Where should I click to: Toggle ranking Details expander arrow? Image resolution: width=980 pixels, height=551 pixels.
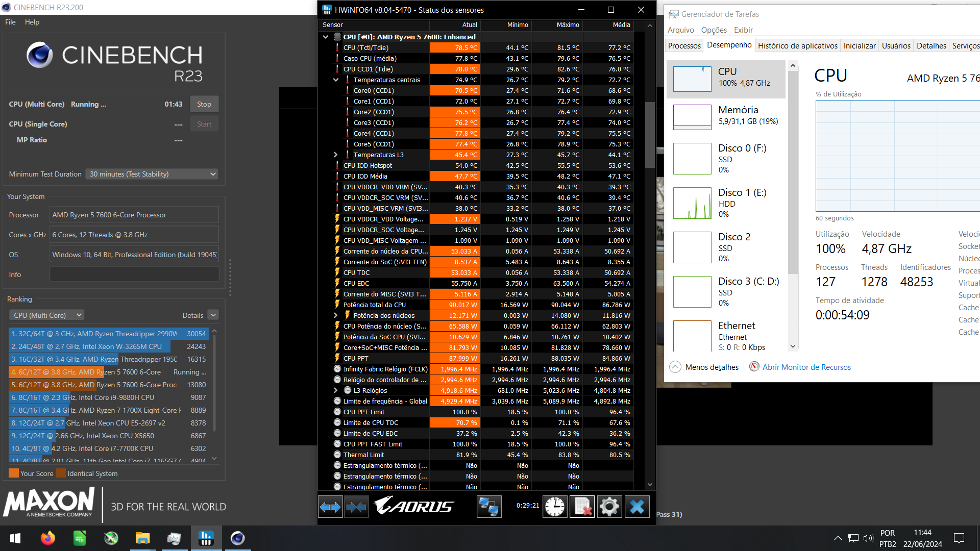click(213, 315)
